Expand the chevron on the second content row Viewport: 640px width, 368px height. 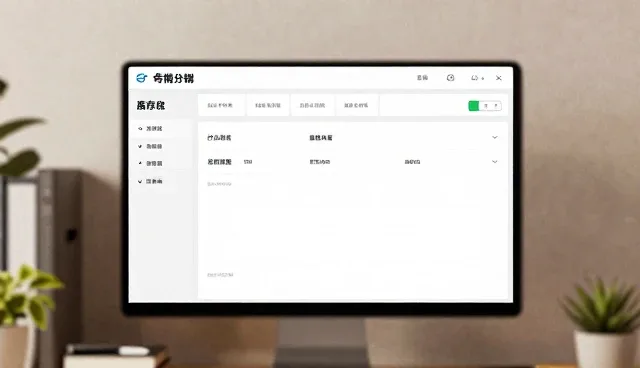(495, 162)
